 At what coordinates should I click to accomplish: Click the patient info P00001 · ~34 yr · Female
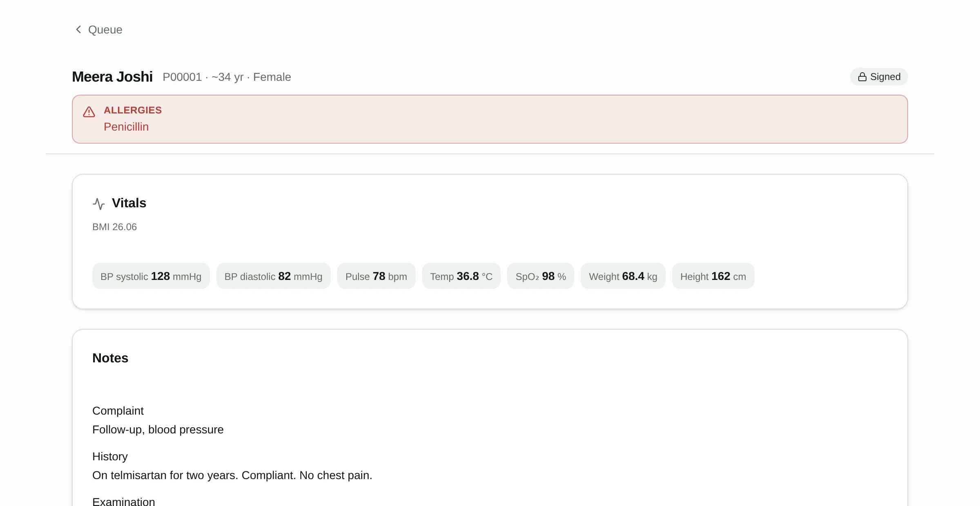click(x=227, y=77)
